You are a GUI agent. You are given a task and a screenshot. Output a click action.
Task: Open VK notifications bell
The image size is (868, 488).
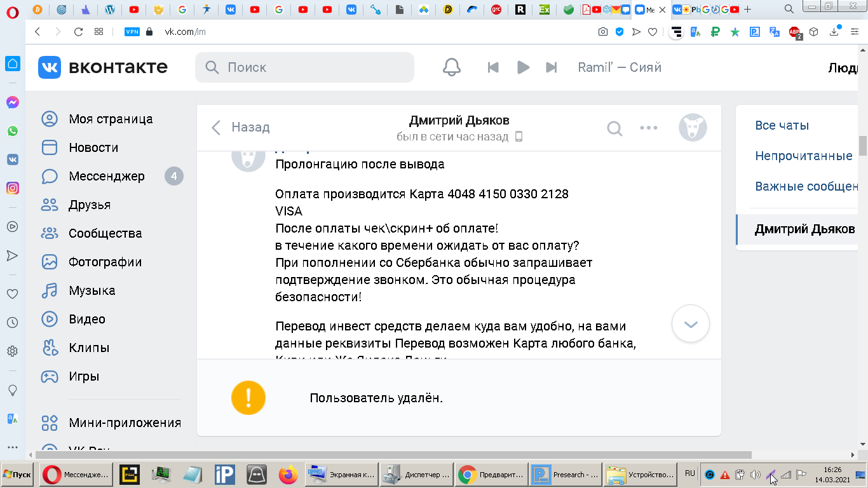pyautogui.click(x=452, y=67)
